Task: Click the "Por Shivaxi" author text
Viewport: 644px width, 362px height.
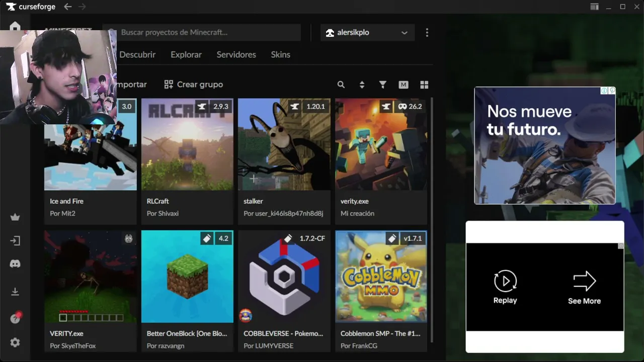Action: tap(163, 214)
